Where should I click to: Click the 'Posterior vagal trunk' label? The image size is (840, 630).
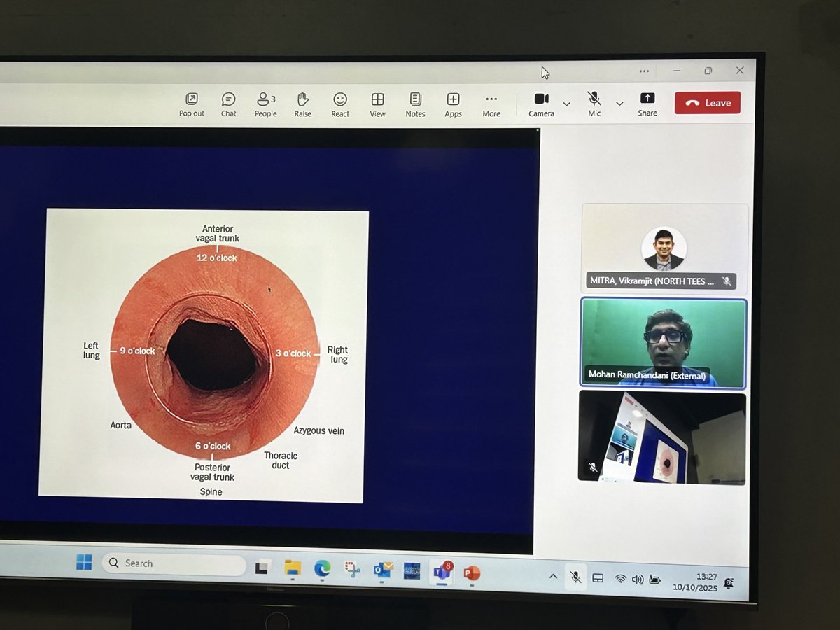pos(212,472)
